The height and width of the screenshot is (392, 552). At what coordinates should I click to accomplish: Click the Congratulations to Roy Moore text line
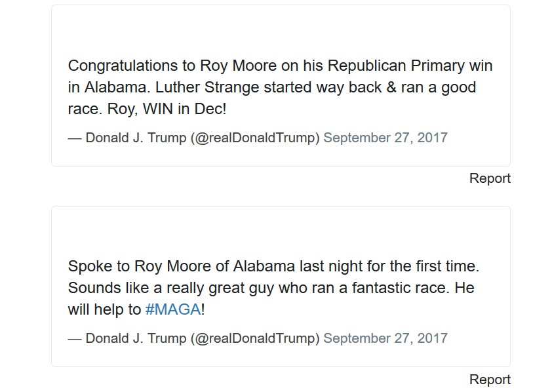280,66
